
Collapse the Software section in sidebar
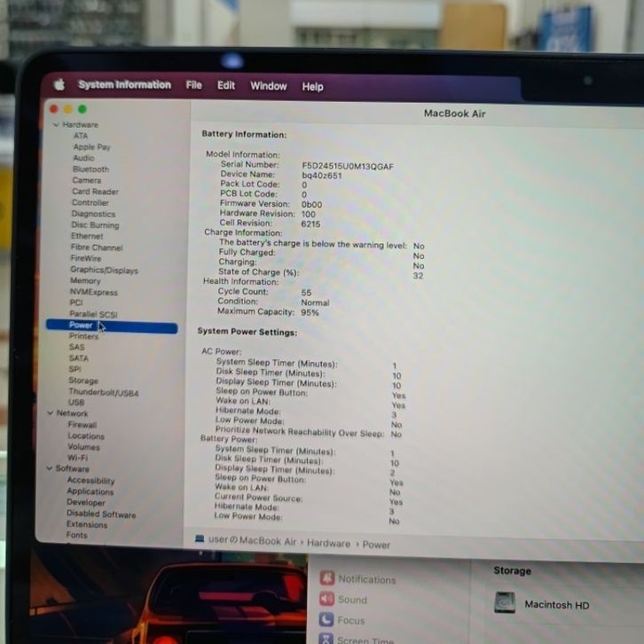pyautogui.click(x=49, y=468)
